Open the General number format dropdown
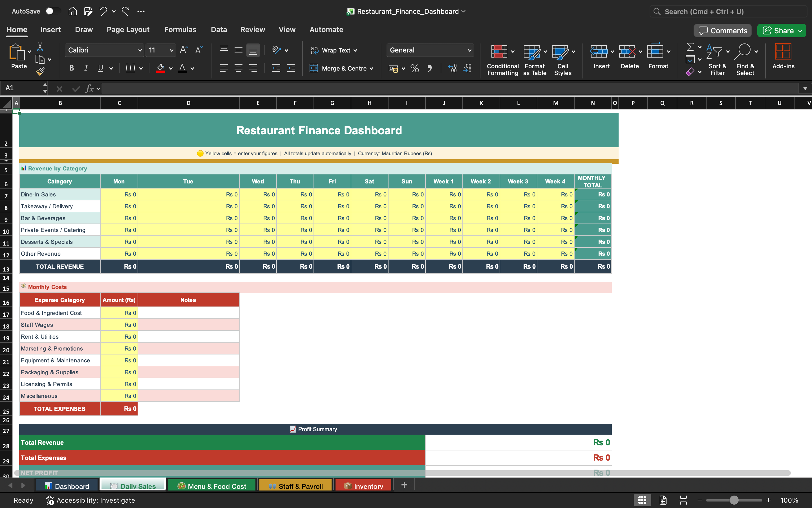 (x=469, y=51)
